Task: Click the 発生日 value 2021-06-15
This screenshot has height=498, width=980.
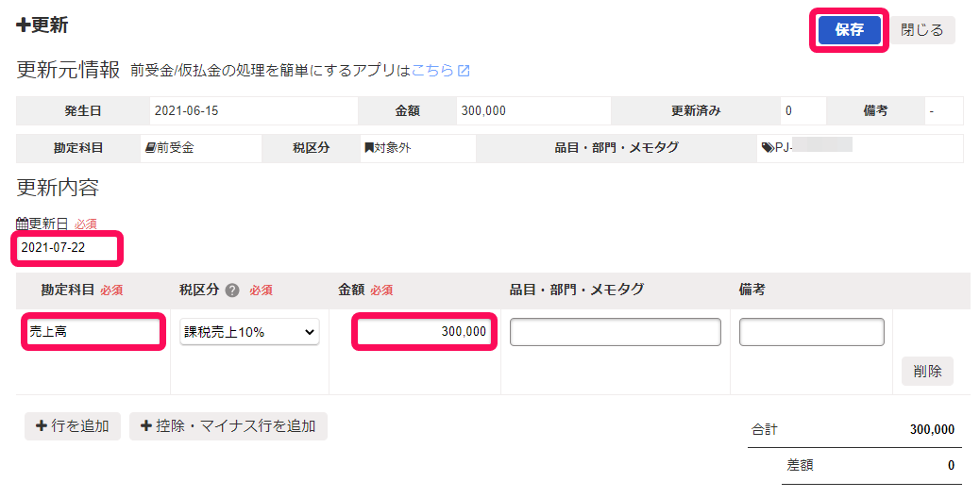Action: [186, 111]
